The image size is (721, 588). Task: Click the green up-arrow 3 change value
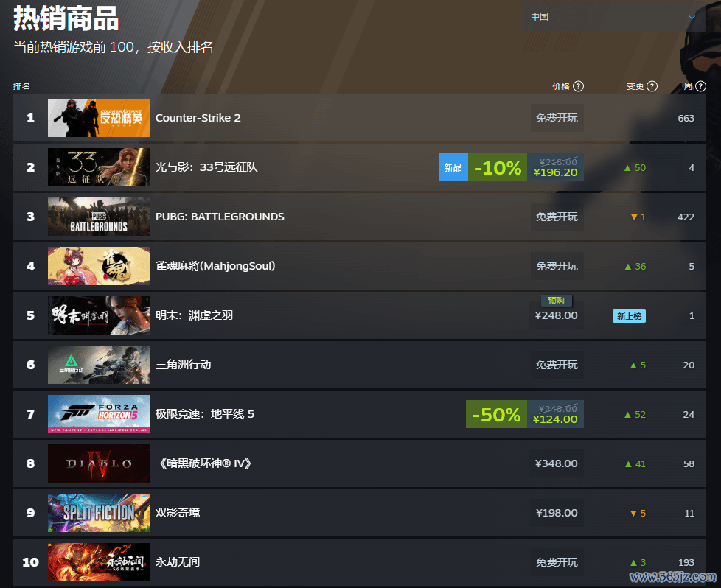[x=638, y=563]
